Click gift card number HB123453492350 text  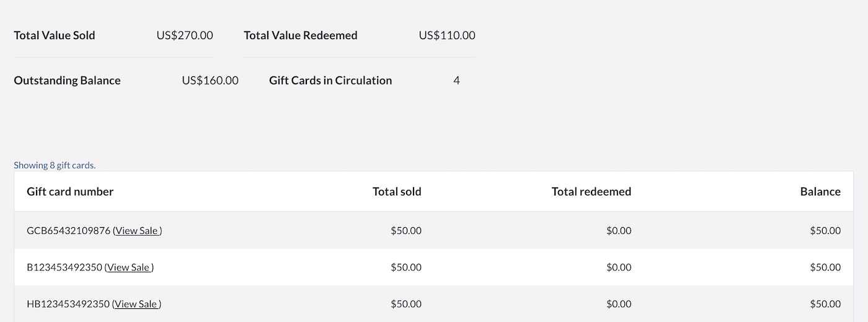pyautogui.click(x=68, y=304)
